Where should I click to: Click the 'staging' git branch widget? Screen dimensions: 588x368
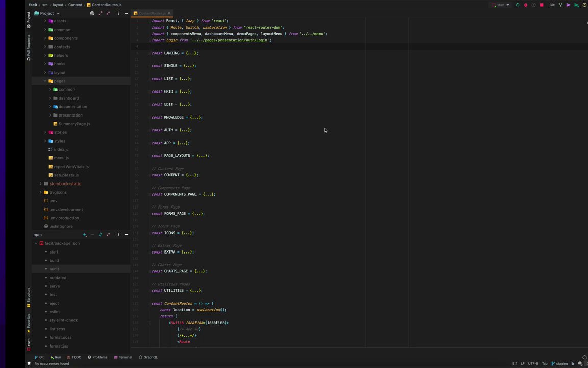559,363
